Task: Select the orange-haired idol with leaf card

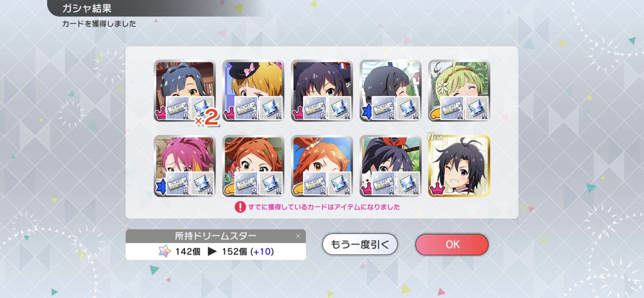Action: click(253, 166)
